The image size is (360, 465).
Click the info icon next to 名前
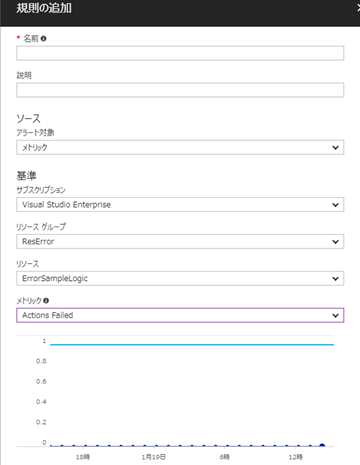[x=43, y=39]
